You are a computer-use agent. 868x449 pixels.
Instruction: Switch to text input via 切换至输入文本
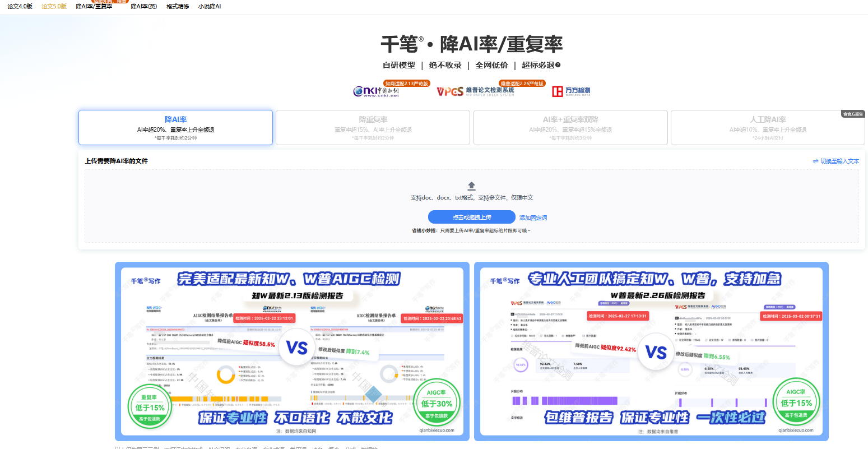(836, 161)
